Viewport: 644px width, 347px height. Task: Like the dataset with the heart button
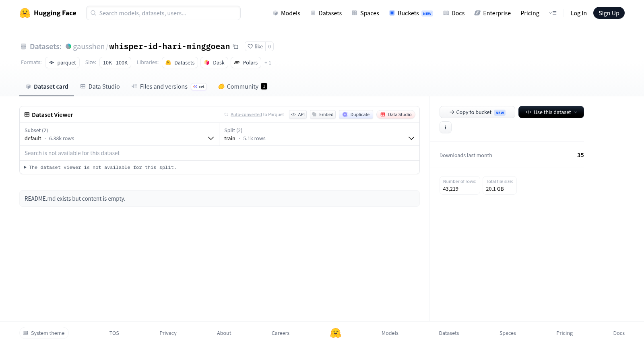click(x=255, y=46)
